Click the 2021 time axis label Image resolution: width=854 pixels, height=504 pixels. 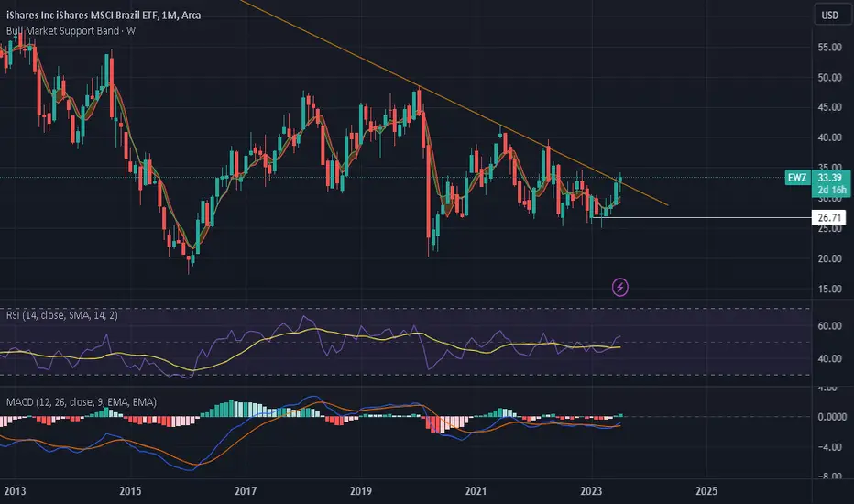476,491
